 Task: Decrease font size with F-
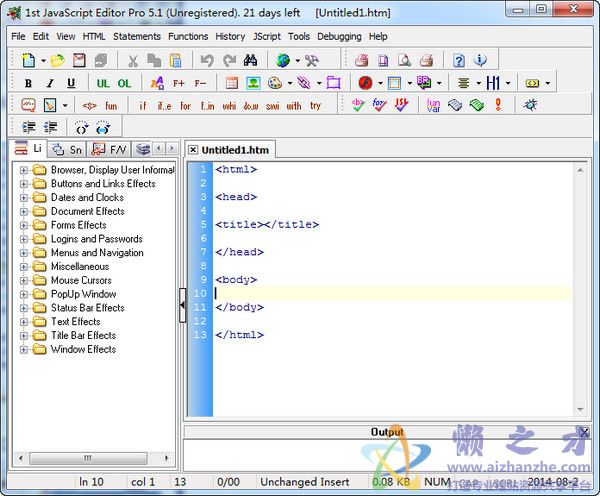pyautogui.click(x=200, y=83)
